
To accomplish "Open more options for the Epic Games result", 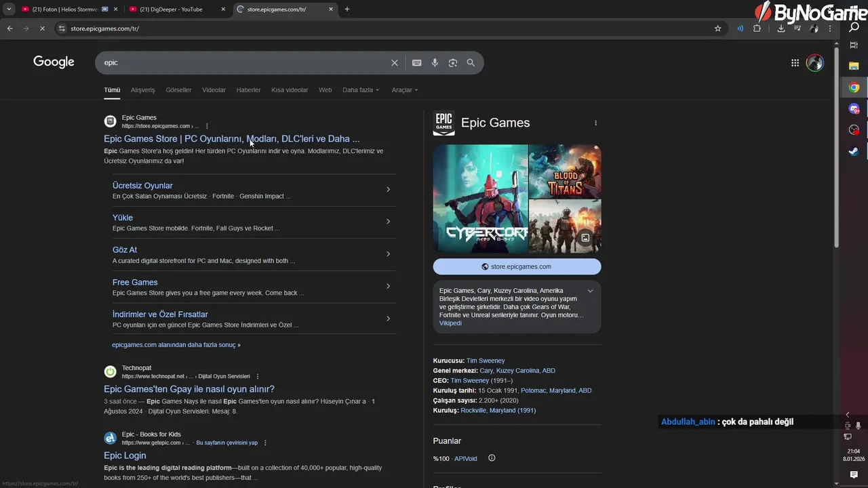I will tap(207, 126).
